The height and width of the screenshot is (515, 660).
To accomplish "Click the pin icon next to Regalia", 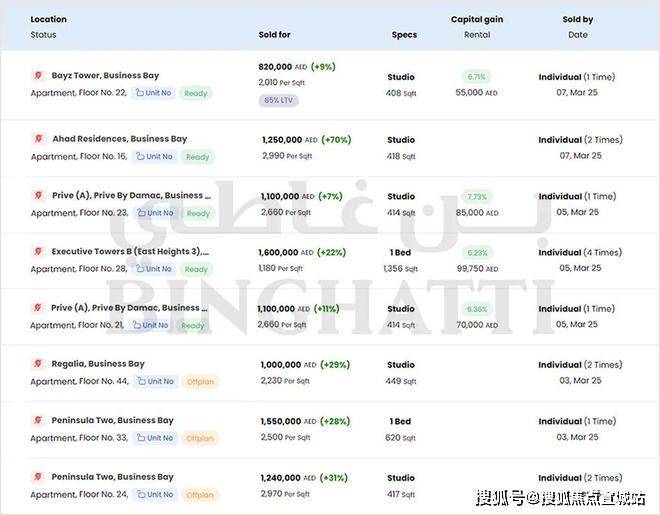I will click(38, 364).
